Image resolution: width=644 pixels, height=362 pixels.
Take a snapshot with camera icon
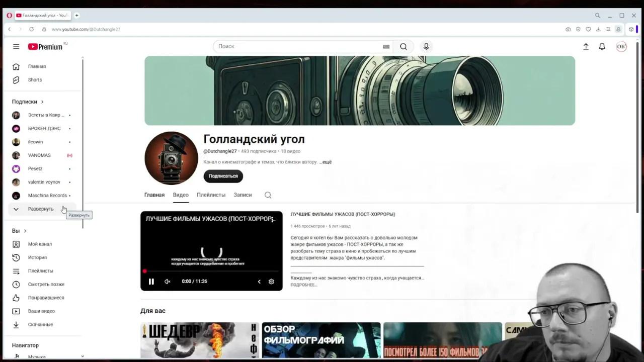point(568,29)
